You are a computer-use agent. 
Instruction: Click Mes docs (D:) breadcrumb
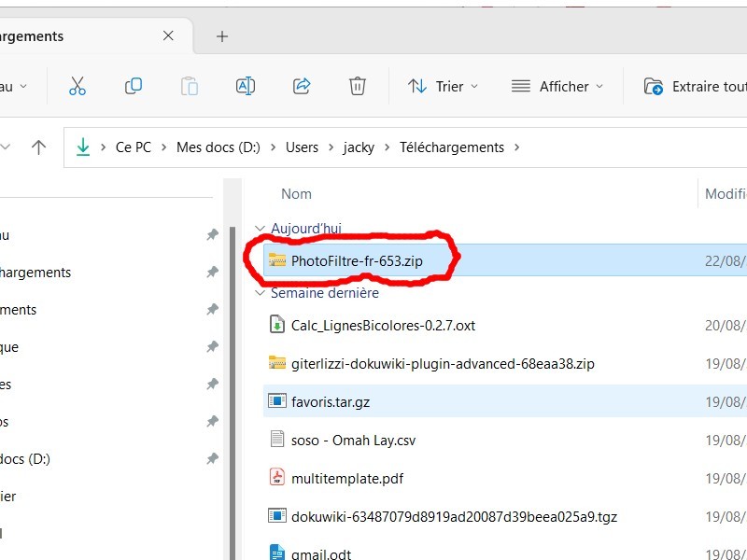[219, 147]
